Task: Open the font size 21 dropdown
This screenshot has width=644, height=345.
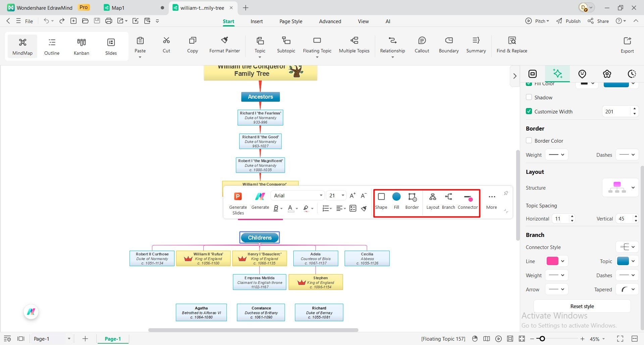Action: 336,195
